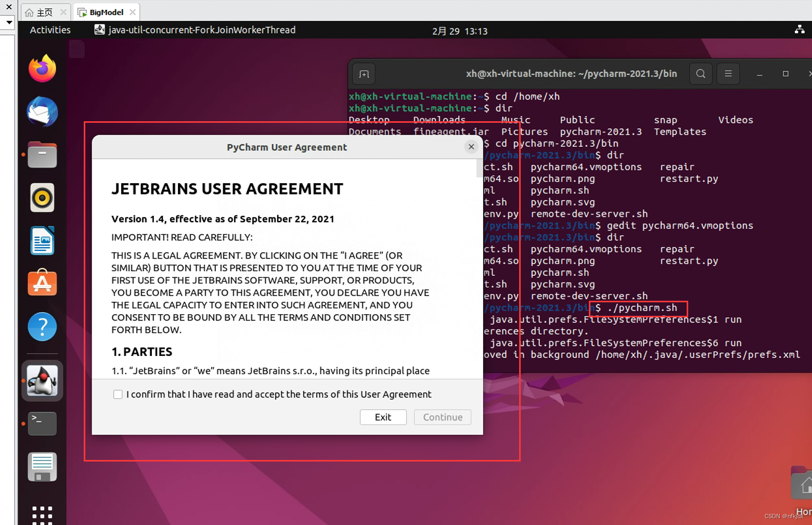Open the java-util-concurrent-ForkJoinWorkerThread app menu

tap(195, 30)
